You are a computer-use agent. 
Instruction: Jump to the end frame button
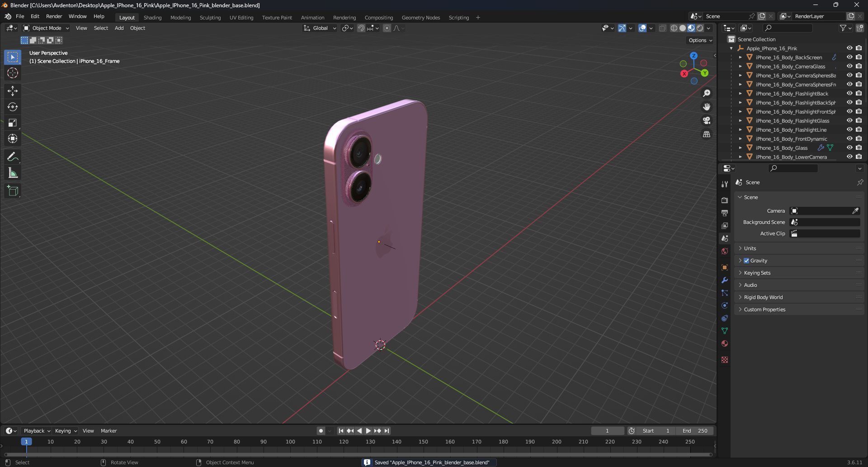[x=387, y=431]
